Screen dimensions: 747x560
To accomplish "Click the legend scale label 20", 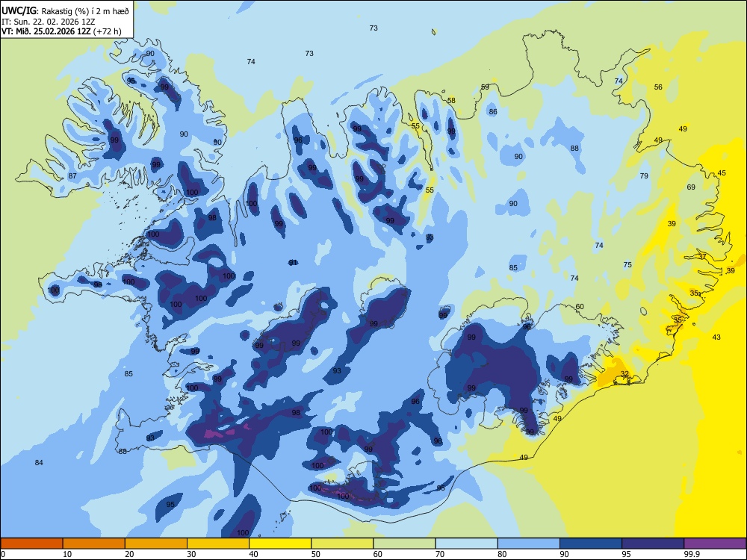I will click(129, 554).
